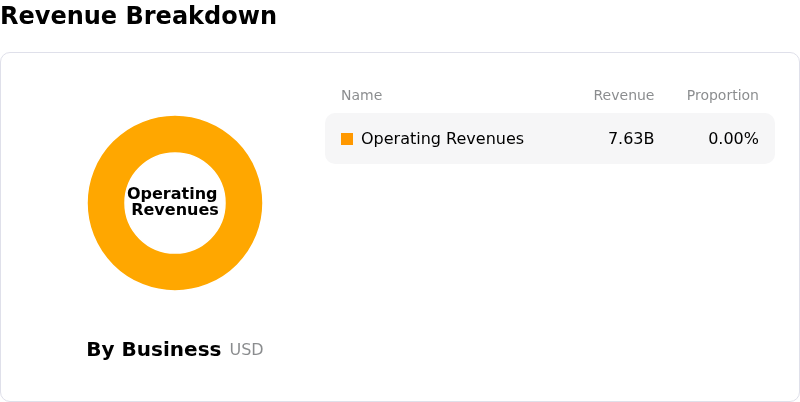This screenshot has height=402, width=800.
Task: Click the By Business chart label
Action: click(x=154, y=349)
